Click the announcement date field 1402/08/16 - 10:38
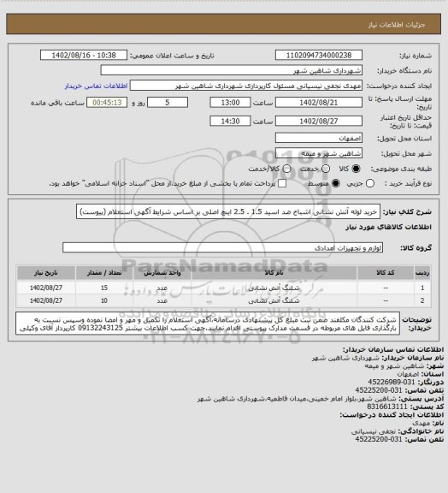 (x=84, y=55)
